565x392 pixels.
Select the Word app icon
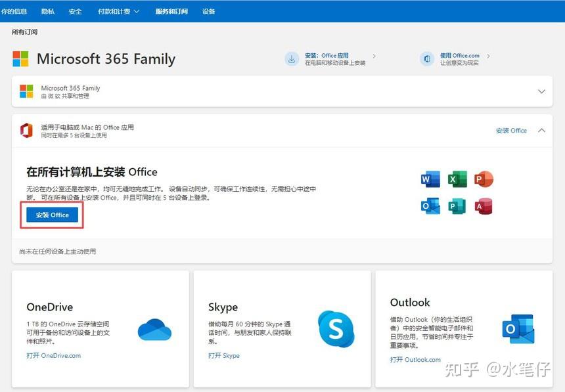coord(430,178)
